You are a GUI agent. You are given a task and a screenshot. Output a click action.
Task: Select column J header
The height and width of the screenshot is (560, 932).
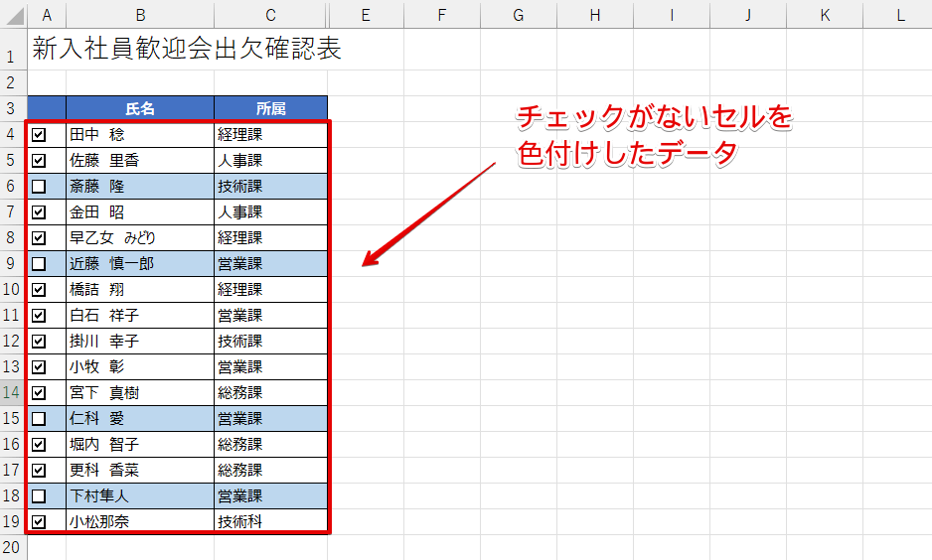click(x=748, y=14)
